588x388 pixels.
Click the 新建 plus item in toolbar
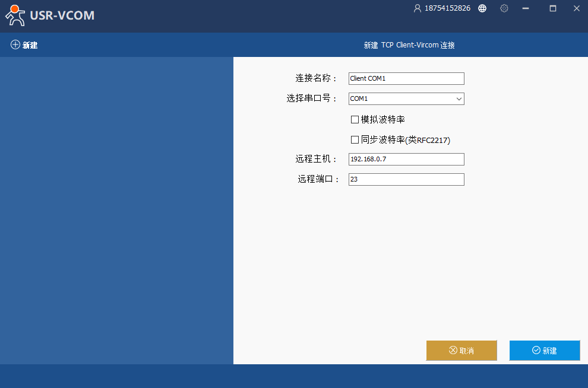coord(24,45)
